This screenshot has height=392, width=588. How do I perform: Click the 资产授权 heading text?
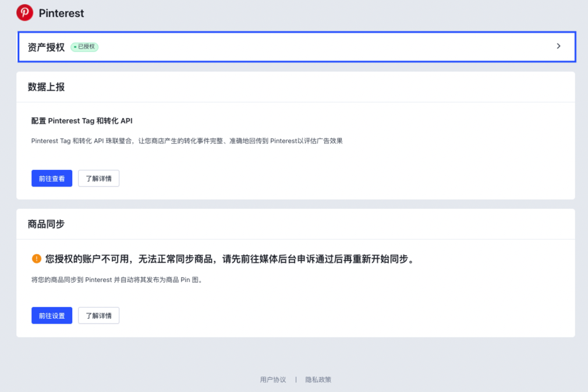click(x=46, y=47)
